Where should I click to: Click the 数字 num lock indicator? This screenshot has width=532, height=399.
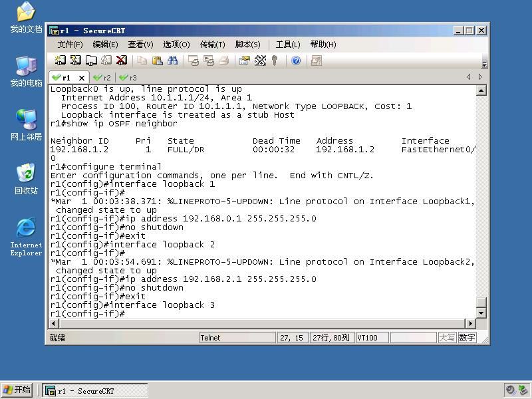(x=467, y=338)
